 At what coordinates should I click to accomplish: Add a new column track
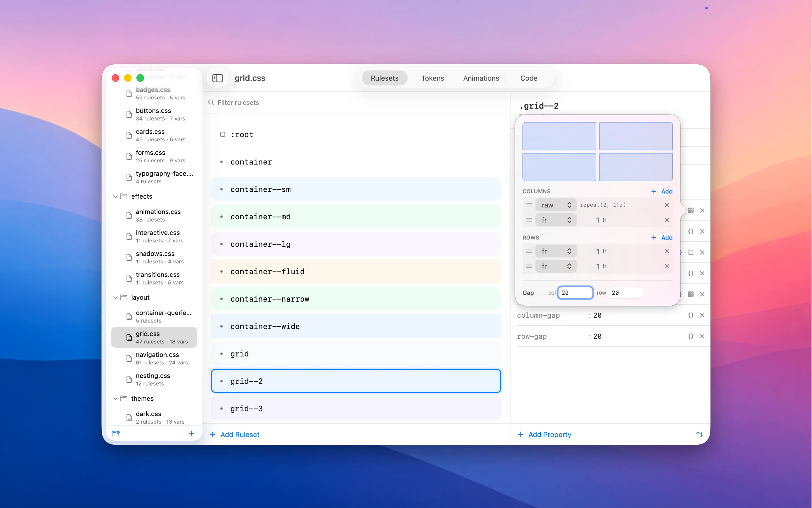pyautogui.click(x=662, y=191)
